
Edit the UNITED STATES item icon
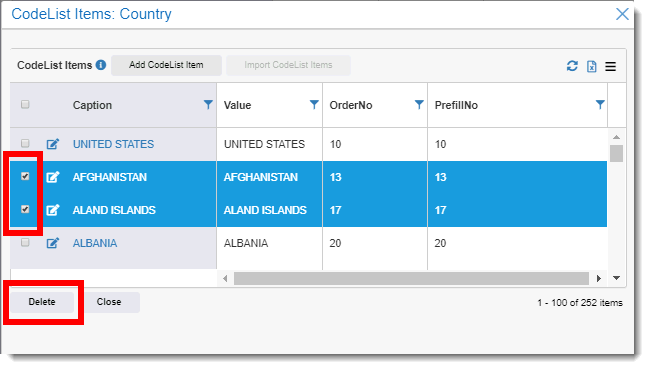point(53,144)
